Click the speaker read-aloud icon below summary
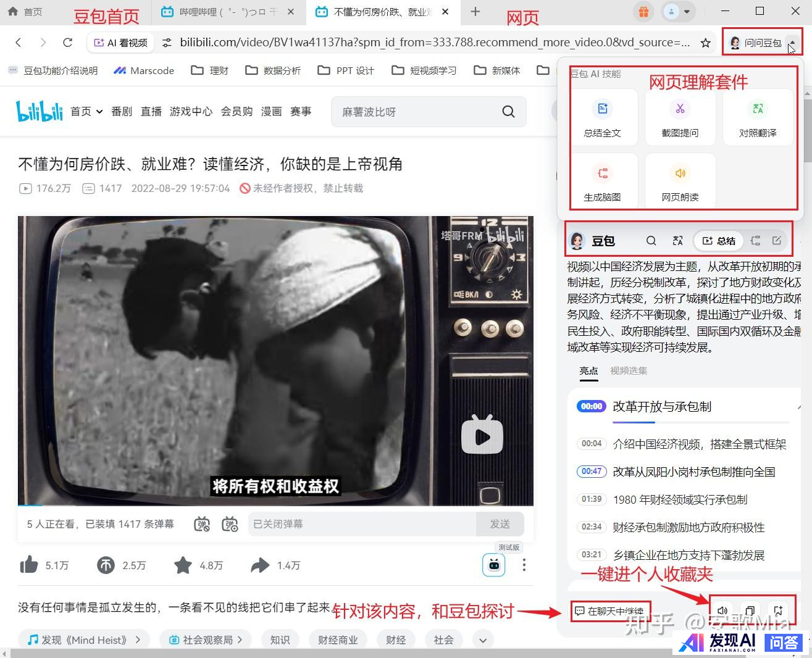The image size is (812, 658). [x=722, y=610]
